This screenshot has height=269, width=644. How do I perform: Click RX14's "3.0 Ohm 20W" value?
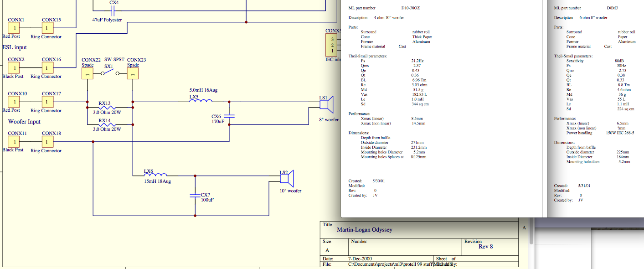coord(107,129)
